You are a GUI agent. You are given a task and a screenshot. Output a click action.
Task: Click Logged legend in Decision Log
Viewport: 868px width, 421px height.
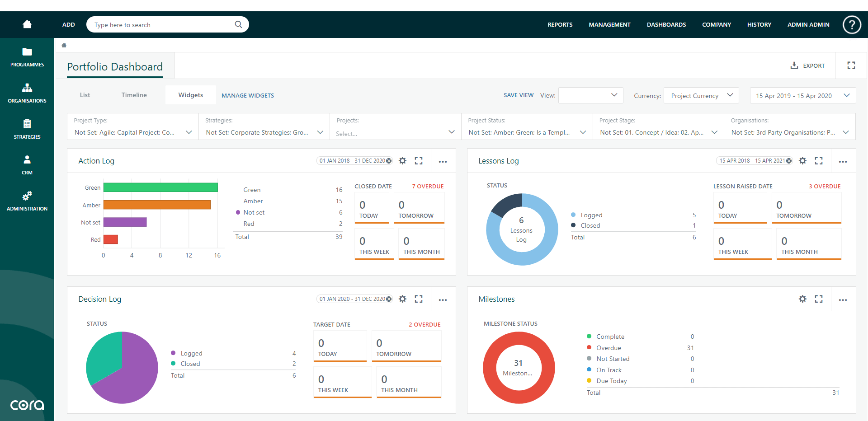tap(191, 353)
